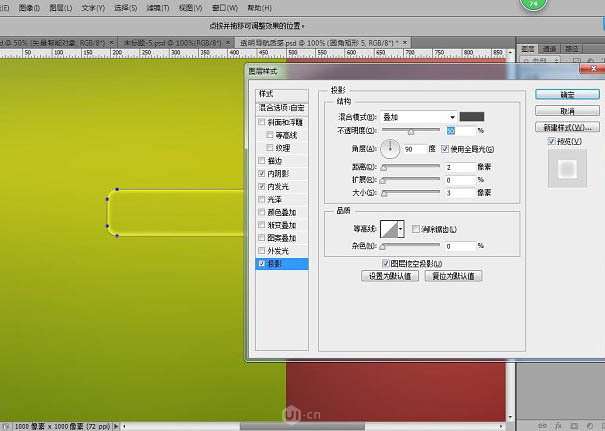Click the horizontal scrollbar thumb

302,426
